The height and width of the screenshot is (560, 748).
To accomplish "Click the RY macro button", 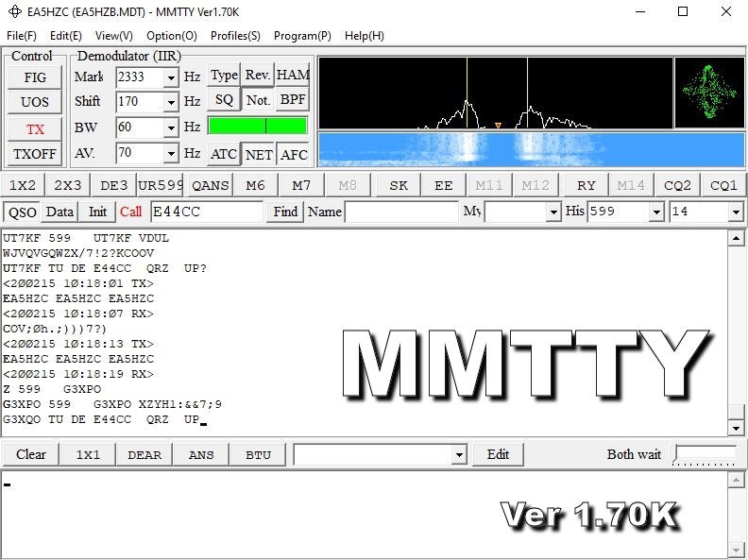I will click(x=586, y=185).
